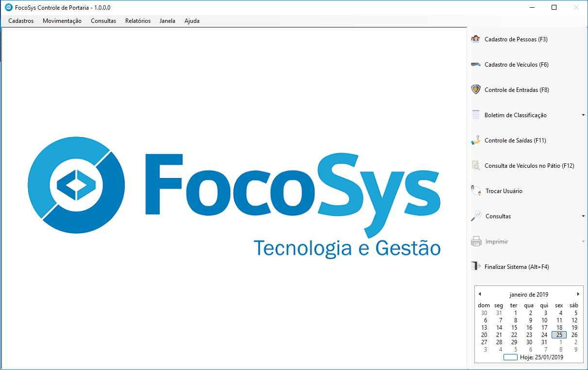Select day 13 in the calendar
The width and height of the screenshot is (588, 370).
coord(484,328)
